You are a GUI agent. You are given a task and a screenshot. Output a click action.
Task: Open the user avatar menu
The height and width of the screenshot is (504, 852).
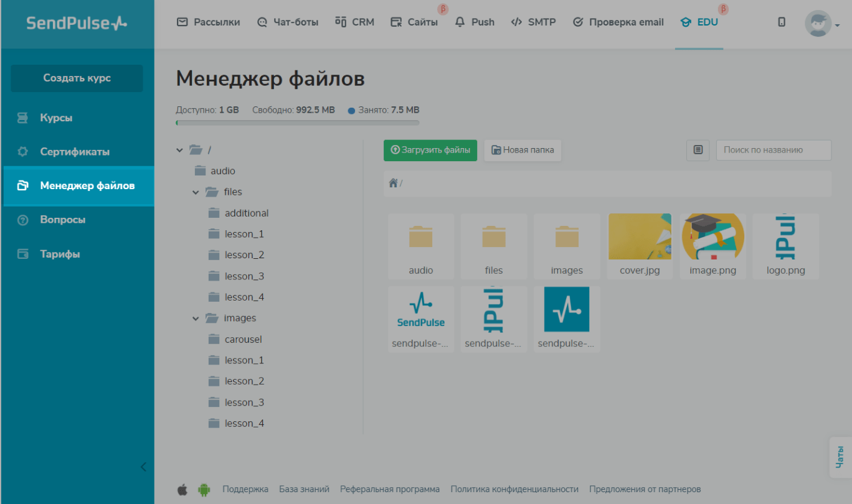[x=822, y=24]
